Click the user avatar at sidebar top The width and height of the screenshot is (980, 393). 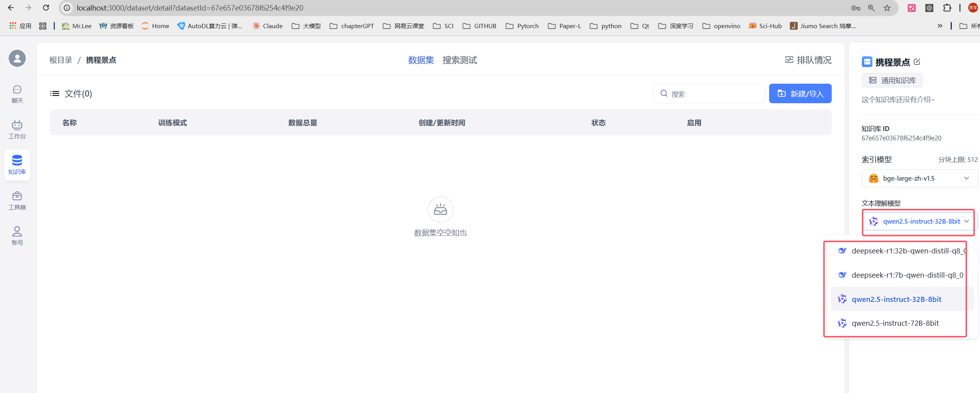point(17,59)
